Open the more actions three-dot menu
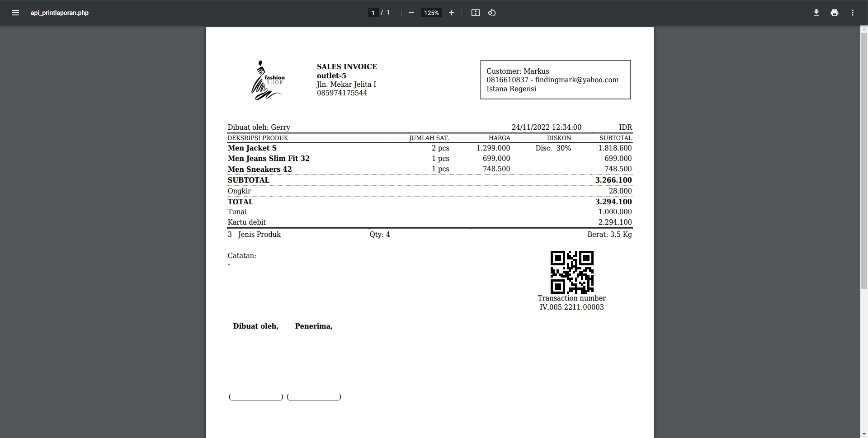The height and width of the screenshot is (438, 868). (x=852, y=13)
